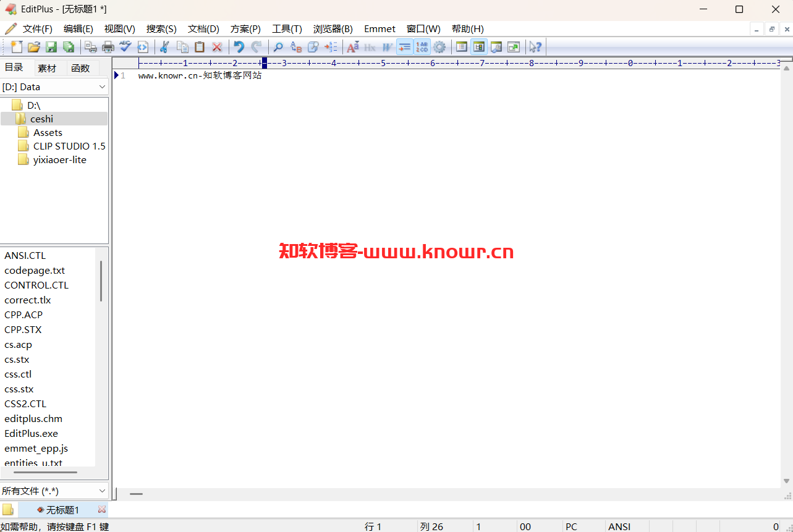The height and width of the screenshot is (532, 793).
Task: Toggle line numbers (1AB 2CD) button
Action: [422, 47]
